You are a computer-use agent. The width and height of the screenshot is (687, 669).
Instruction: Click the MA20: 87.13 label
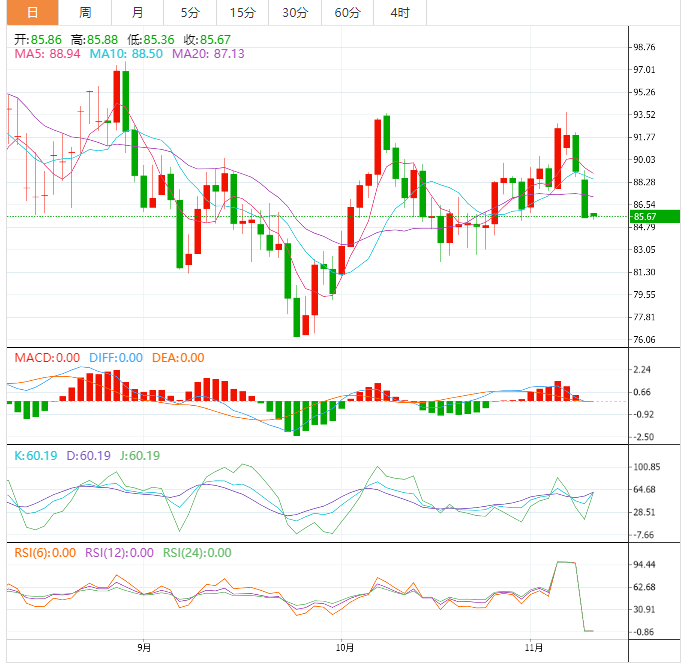click(208, 54)
